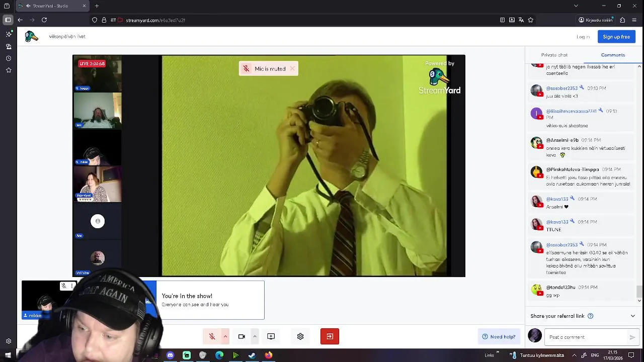
Task: Open the Need help? button
Action: point(499,337)
